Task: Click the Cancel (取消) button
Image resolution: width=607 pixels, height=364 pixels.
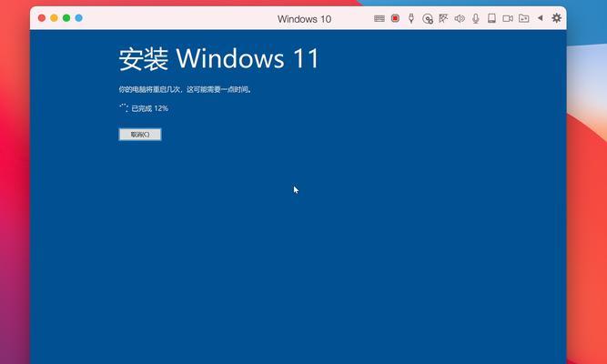Action: point(140,135)
